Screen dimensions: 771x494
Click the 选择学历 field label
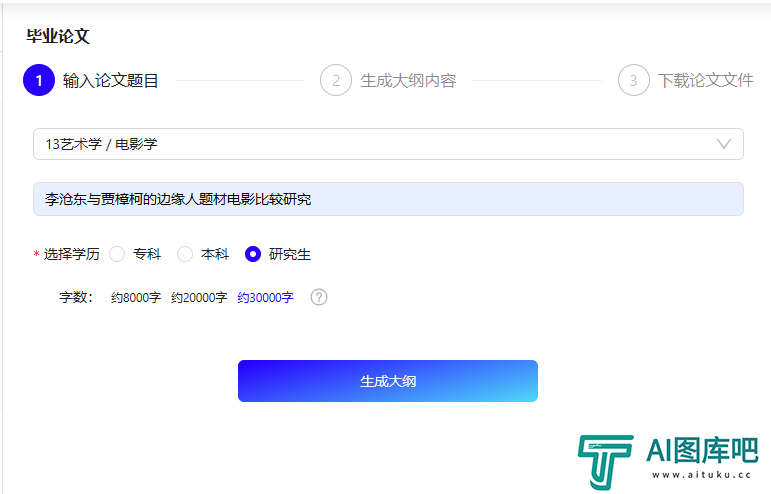coord(71,254)
